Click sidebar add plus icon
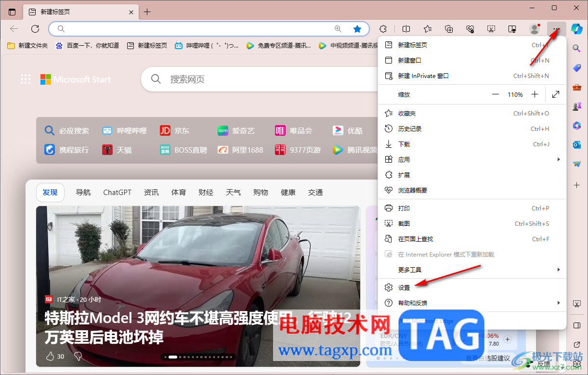 (x=576, y=185)
